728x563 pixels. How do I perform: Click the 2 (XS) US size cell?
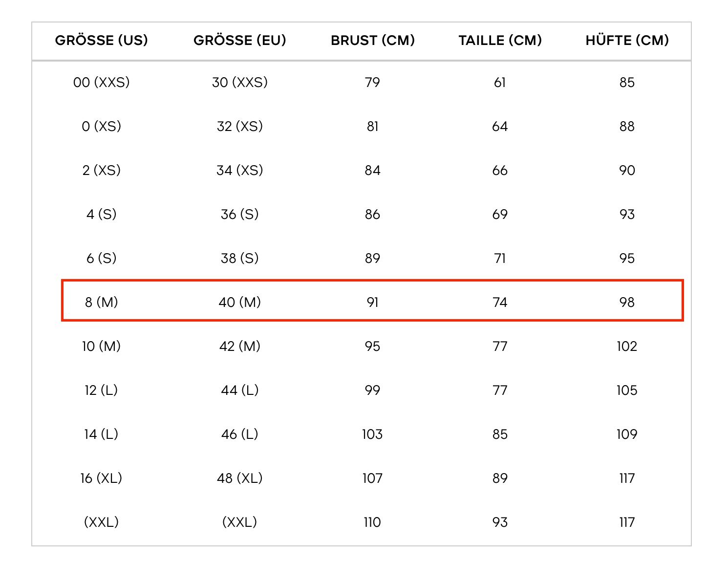(x=102, y=170)
